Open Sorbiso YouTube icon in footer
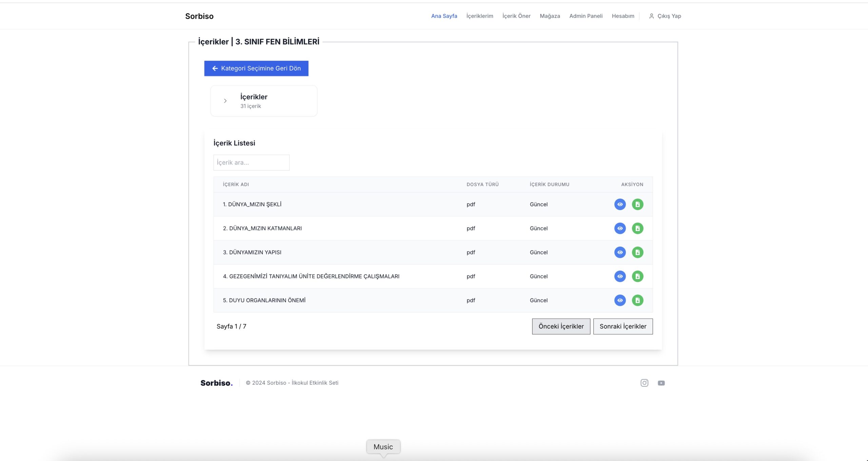The width and height of the screenshot is (868, 461). pos(661,383)
